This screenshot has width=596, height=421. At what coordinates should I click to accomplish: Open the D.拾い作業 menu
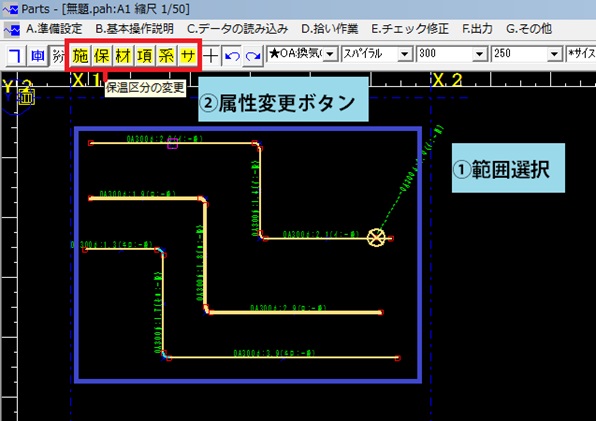point(330,29)
